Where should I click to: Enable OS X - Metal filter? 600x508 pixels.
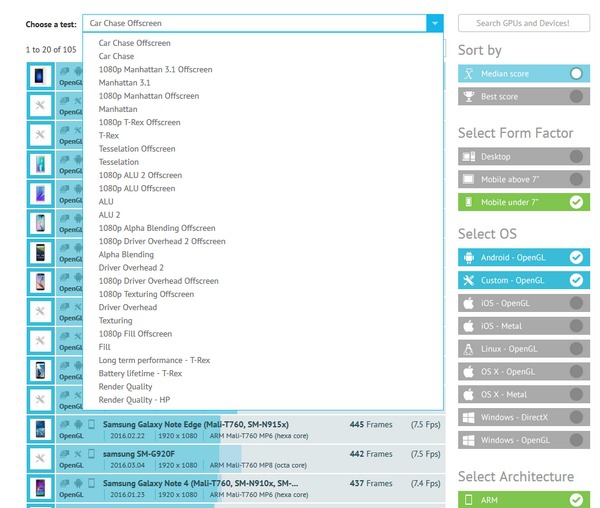tap(523, 394)
